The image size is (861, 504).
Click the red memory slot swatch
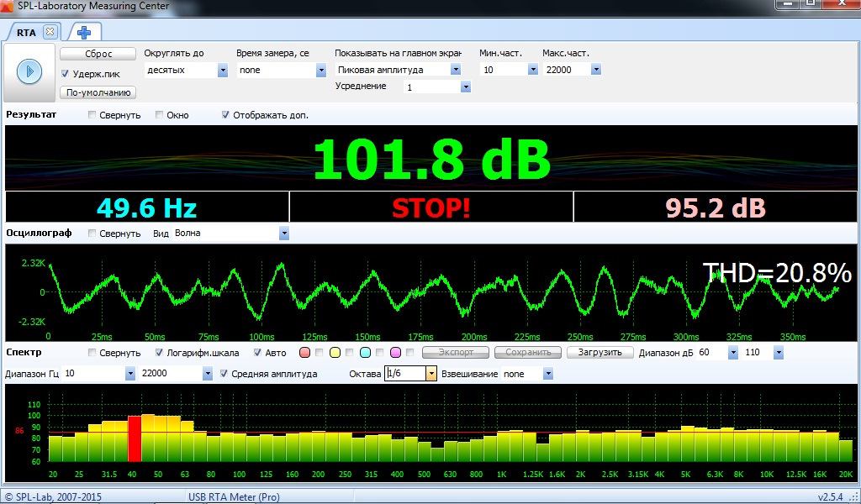tap(305, 353)
